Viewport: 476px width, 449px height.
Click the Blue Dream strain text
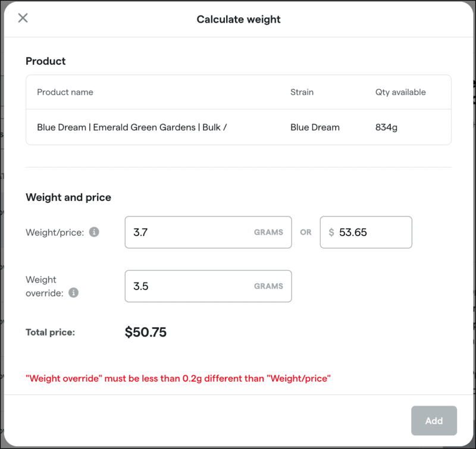pyautogui.click(x=315, y=127)
